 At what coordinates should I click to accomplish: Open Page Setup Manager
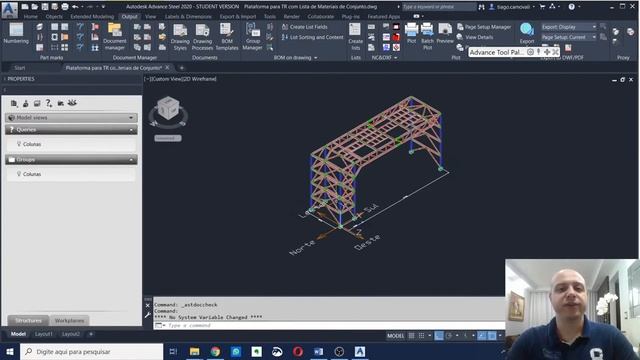point(484,27)
